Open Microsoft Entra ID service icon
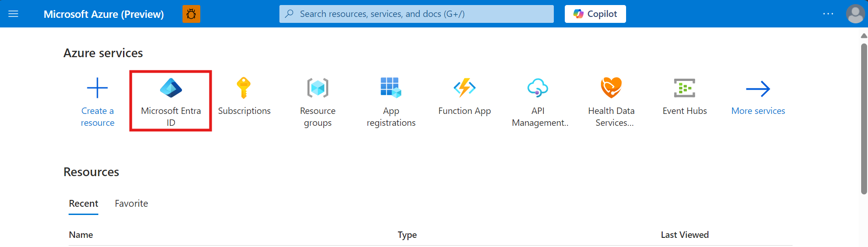The height and width of the screenshot is (247, 868). click(x=171, y=88)
